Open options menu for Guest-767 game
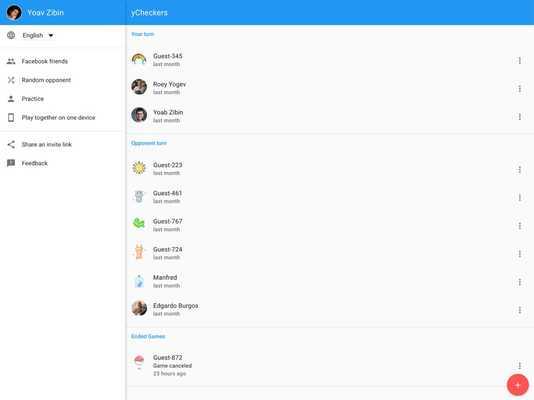Image resolution: width=534 pixels, height=400 pixels. click(x=519, y=226)
